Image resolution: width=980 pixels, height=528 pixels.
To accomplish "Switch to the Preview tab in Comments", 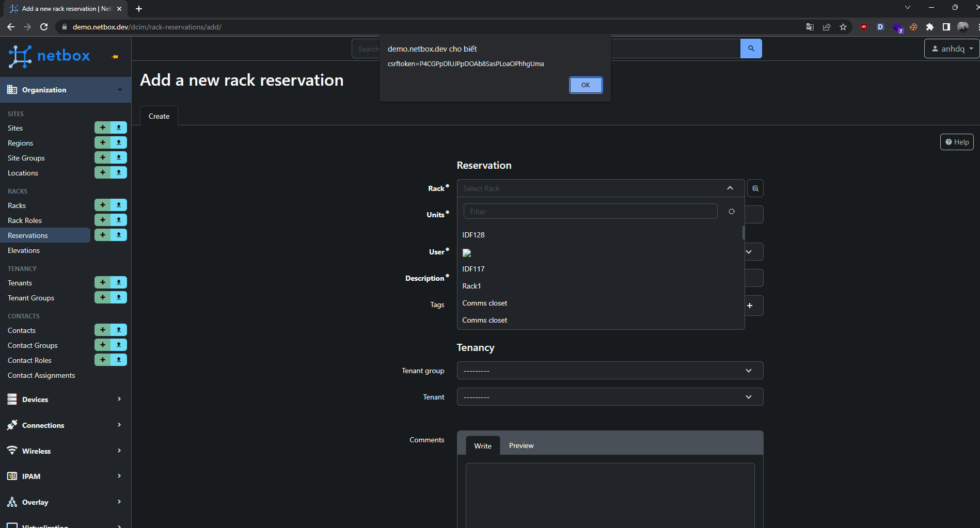I will (521, 445).
